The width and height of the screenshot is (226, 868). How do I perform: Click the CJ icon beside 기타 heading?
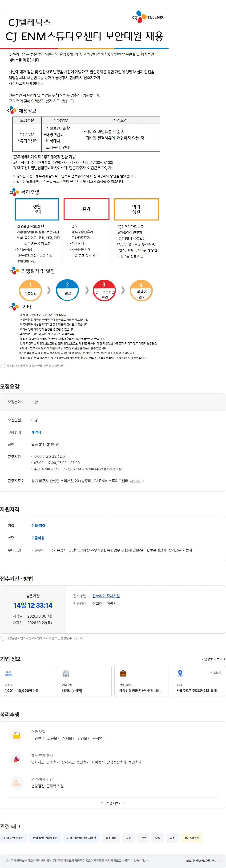[14, 307]
